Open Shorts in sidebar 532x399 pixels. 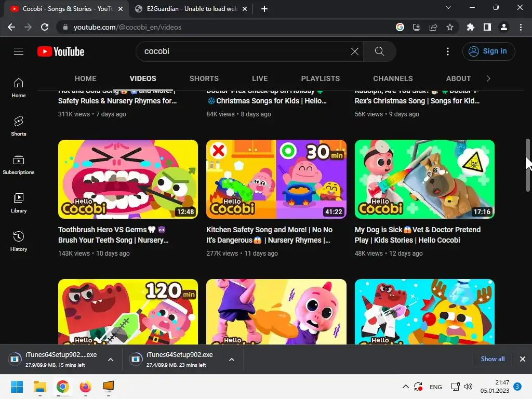coord(19,126)
